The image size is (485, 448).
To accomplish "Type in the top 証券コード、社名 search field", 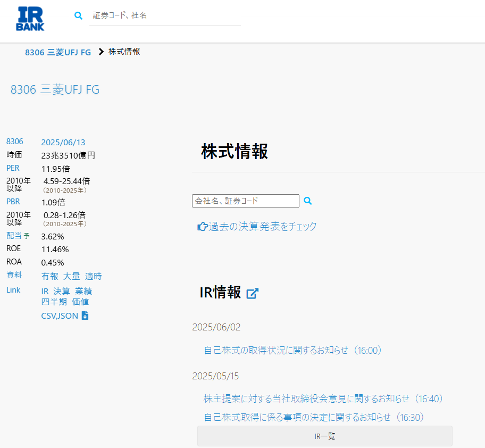I will [165, 16].
